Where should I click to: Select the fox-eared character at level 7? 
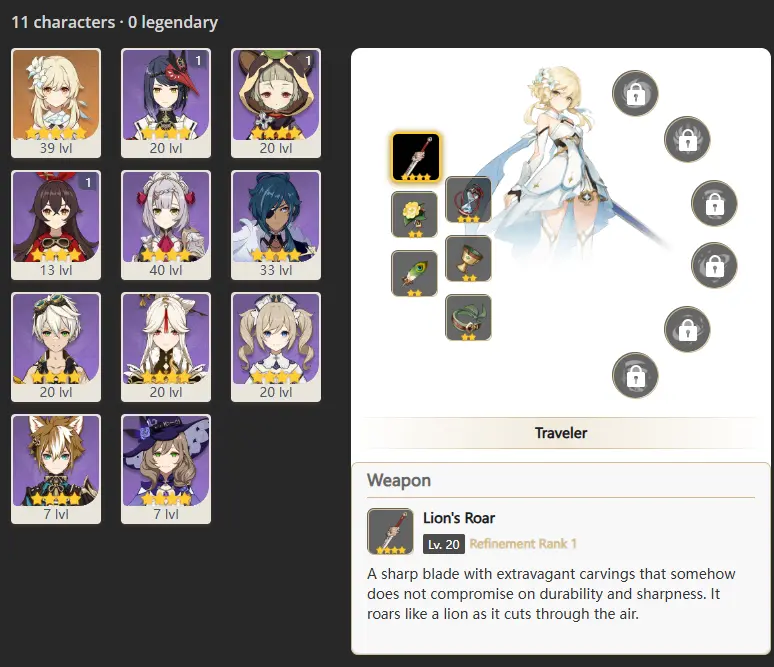[56, 469]
